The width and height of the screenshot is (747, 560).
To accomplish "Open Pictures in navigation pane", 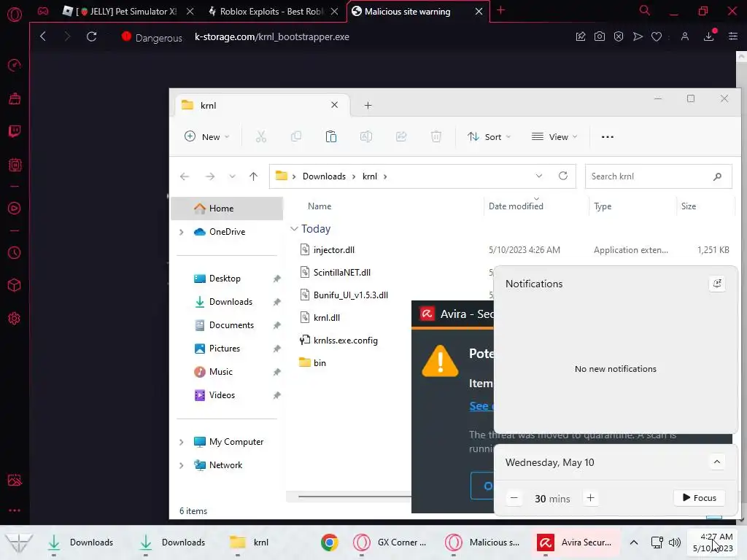I will pos(225,349).
